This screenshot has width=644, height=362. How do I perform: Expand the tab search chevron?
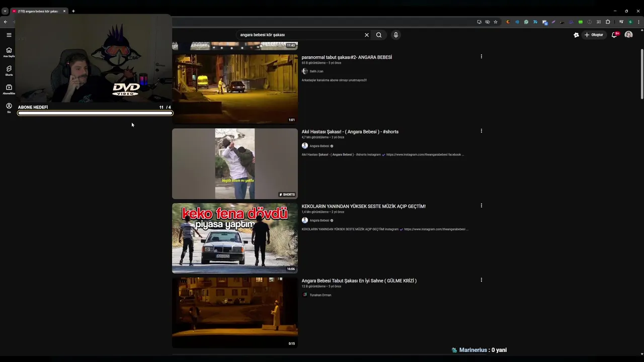coord(5,11)
